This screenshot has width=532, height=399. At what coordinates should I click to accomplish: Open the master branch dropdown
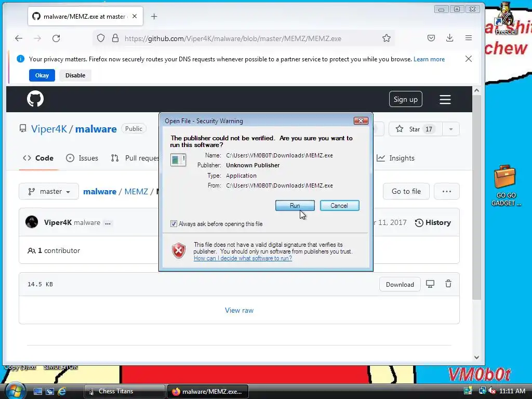tap(49, 191)
